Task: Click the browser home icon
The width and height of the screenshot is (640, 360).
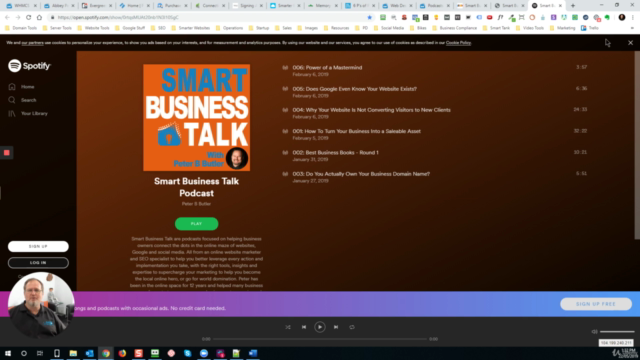Action: click(x=39, y=18)
